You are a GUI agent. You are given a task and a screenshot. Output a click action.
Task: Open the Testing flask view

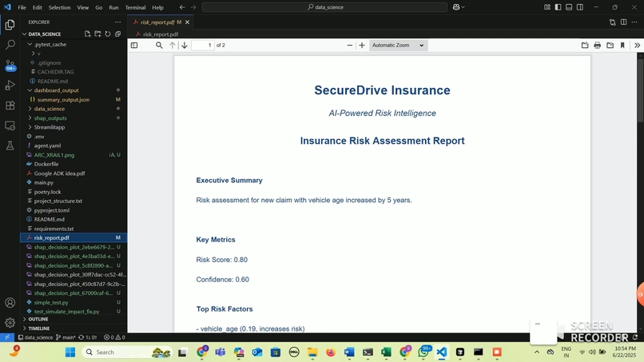pos(10,145)
